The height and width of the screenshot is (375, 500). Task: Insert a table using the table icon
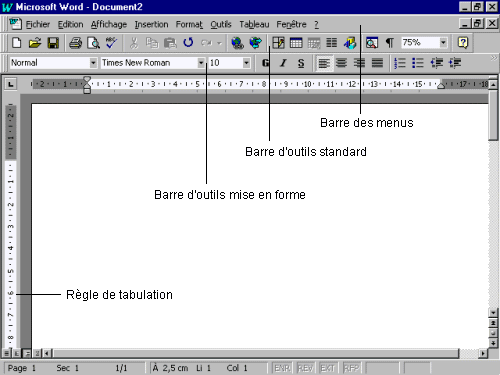pos(296,43)
